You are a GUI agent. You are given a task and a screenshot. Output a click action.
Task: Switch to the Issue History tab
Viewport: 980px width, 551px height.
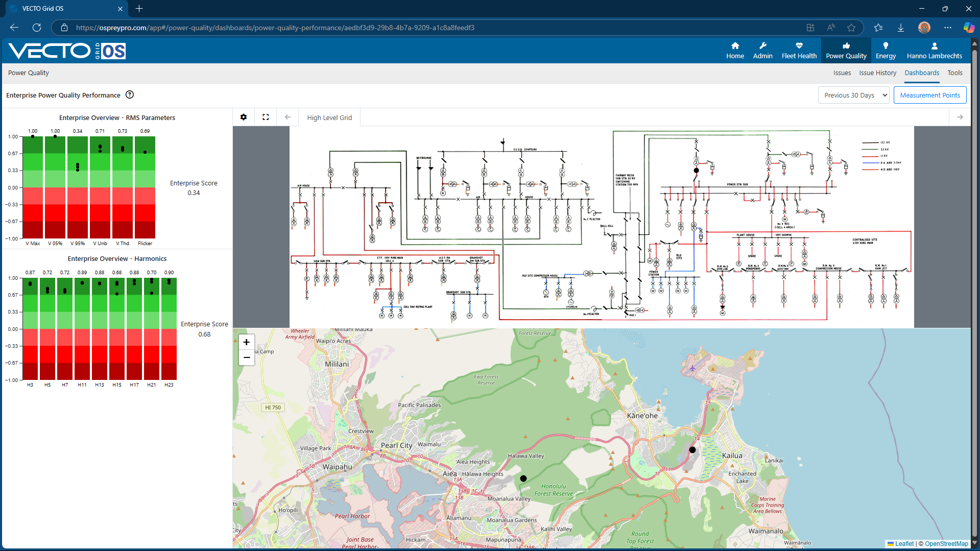click(x=877, y=73)
